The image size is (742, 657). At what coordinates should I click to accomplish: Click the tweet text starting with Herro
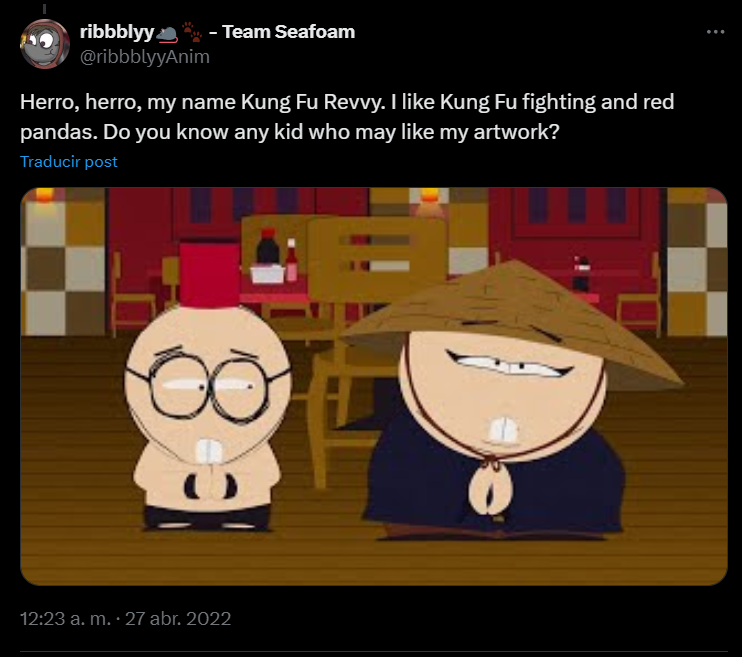point(347,116)
